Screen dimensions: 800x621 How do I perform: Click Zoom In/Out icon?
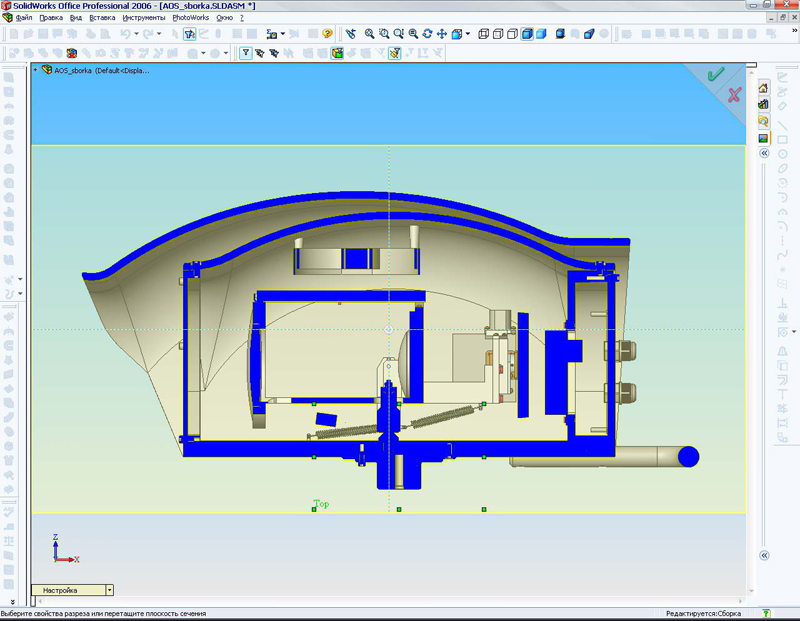(398, 34)
